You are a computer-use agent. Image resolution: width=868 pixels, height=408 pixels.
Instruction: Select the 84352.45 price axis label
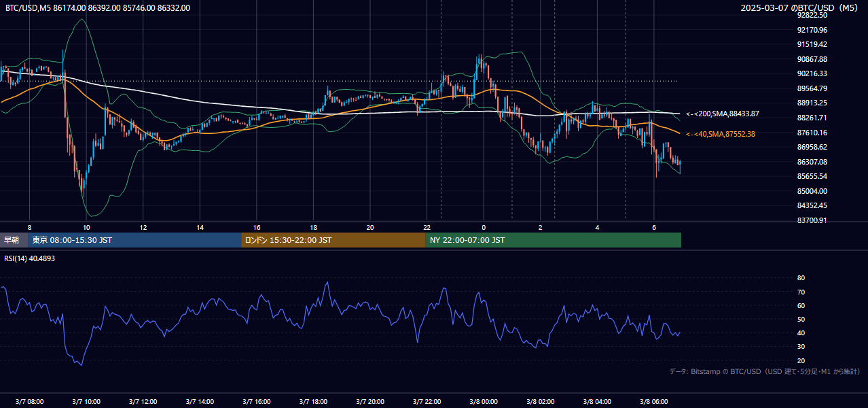click(x=812, y=205)
